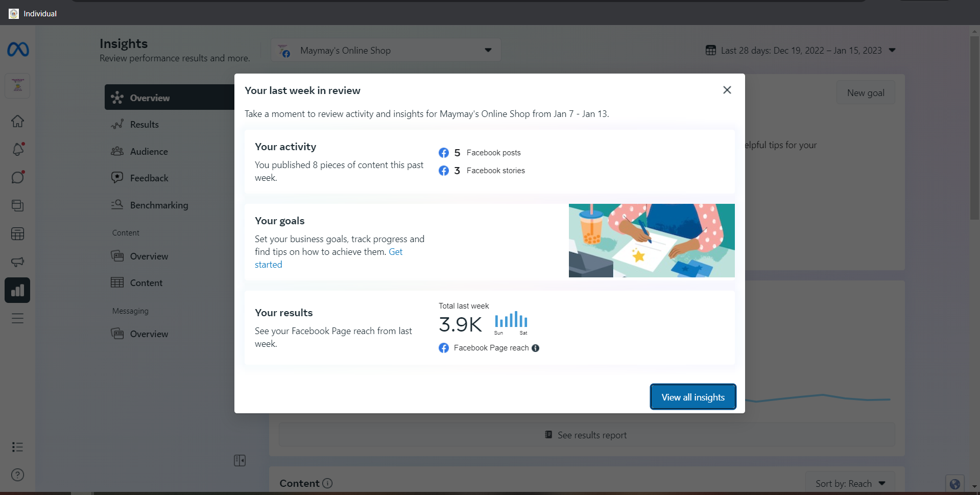Open the Planner table grid icon
The width and height of the screenshot is (980, 495).
pyautogui.click(x=18, y=234)
